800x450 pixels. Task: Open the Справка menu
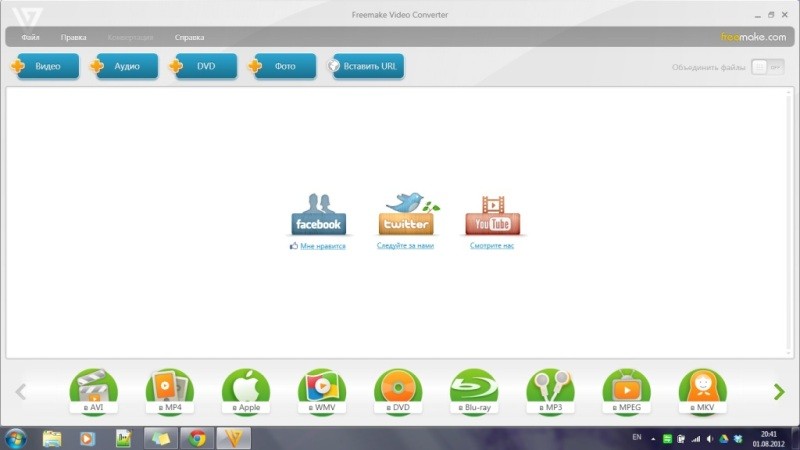pyautogui.click(x=189, y=37)
